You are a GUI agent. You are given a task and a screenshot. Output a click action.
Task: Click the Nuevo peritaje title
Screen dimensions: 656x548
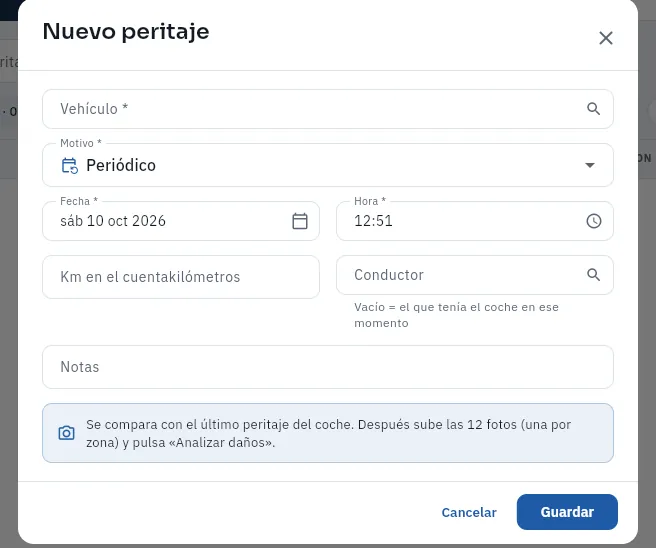(126, 32)
